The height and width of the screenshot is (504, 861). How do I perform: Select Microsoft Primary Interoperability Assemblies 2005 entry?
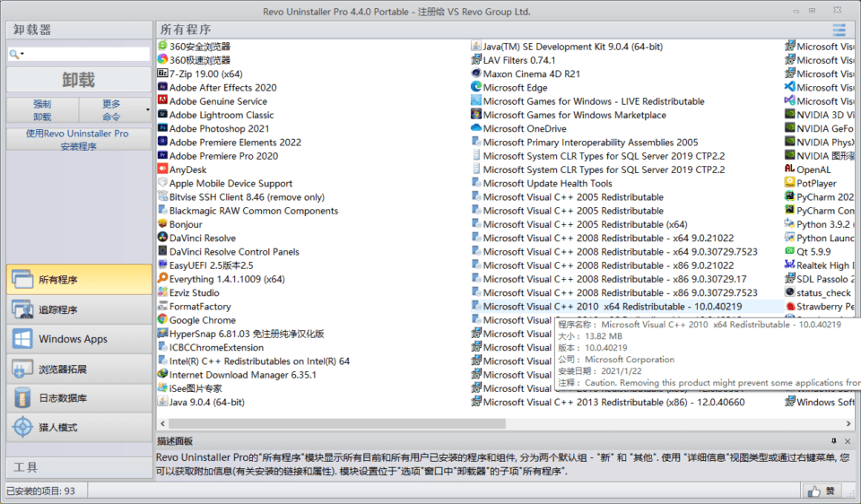pos(591,143)
